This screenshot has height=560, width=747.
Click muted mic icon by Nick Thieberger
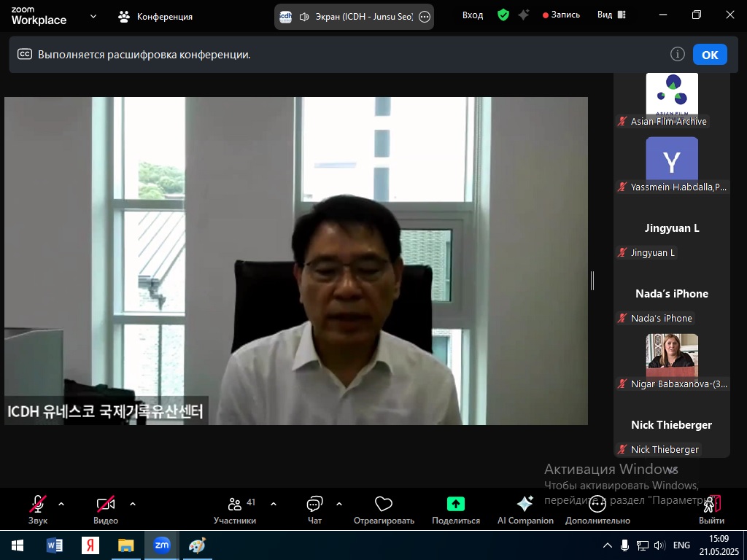click(x=622, y=449)
